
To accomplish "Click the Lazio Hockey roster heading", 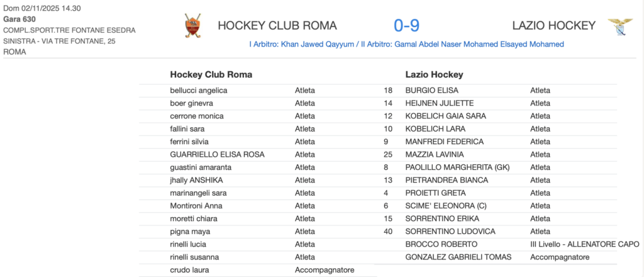I will (435, 75).
